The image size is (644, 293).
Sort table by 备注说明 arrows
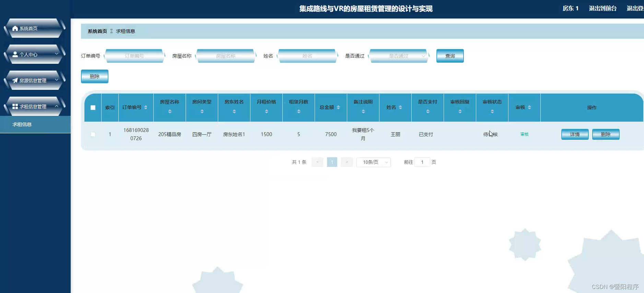coord(363,111)
